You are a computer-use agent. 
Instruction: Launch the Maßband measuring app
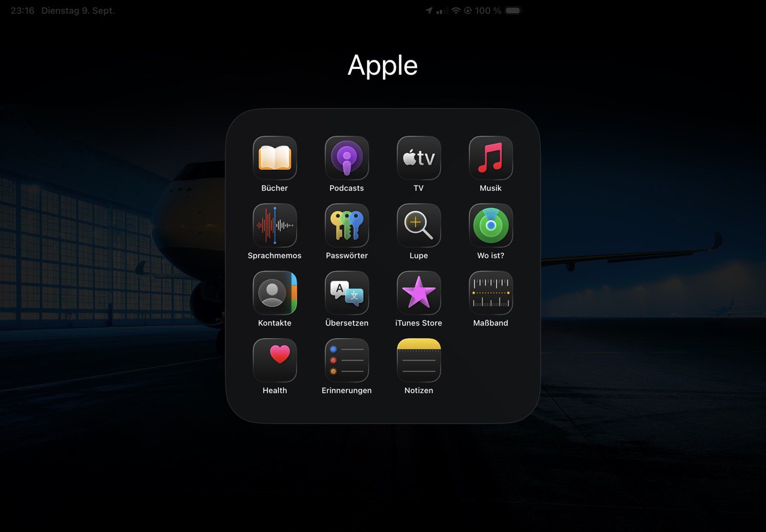pyautogui.click(x=491, y=293)
